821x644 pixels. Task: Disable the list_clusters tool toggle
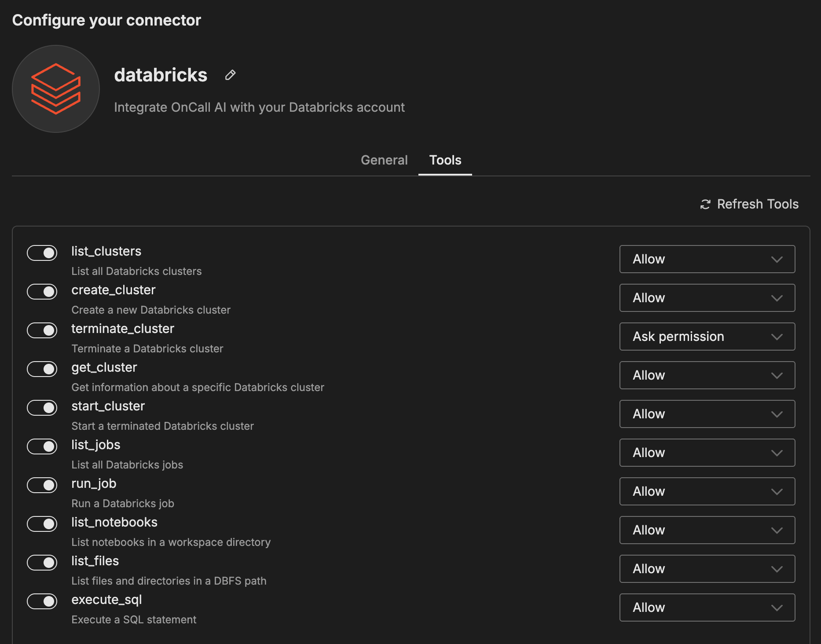pyautogui.click(x=42, y=253)
